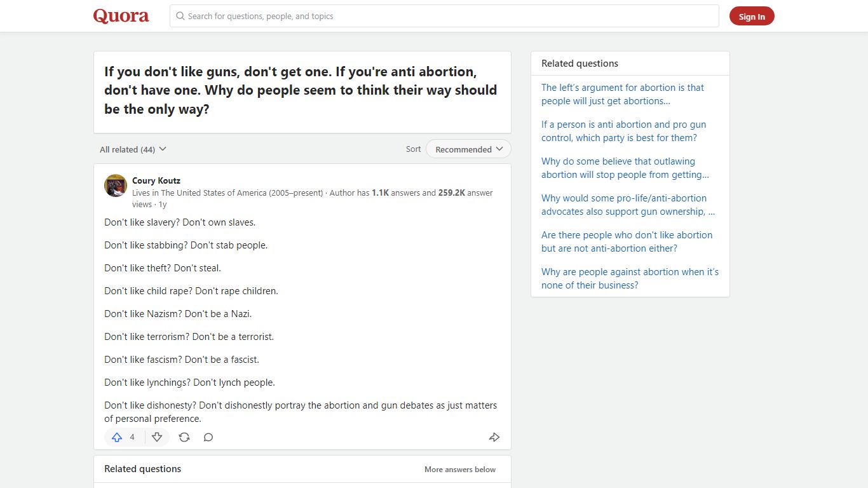Click the 'Sort' label

414,149
